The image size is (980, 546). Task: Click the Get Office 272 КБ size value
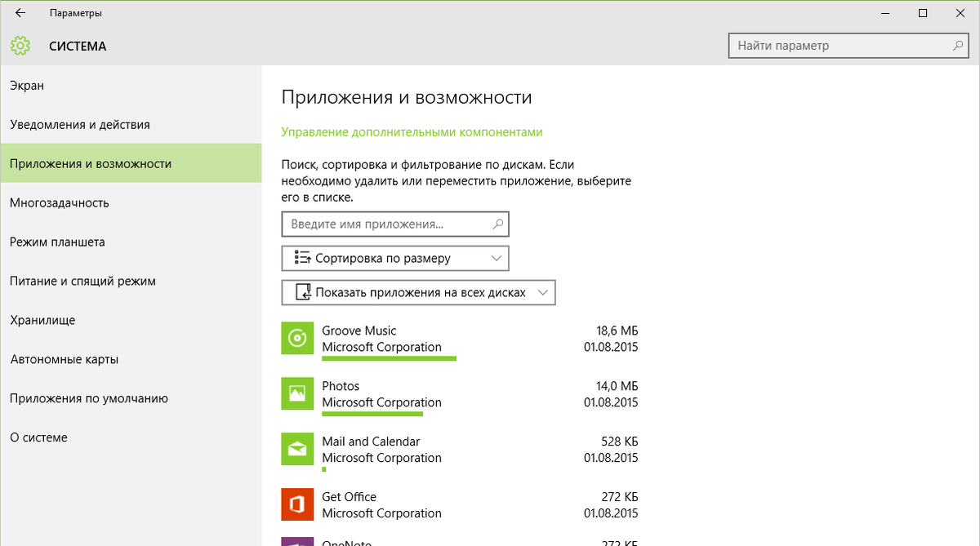pos(620,497)
